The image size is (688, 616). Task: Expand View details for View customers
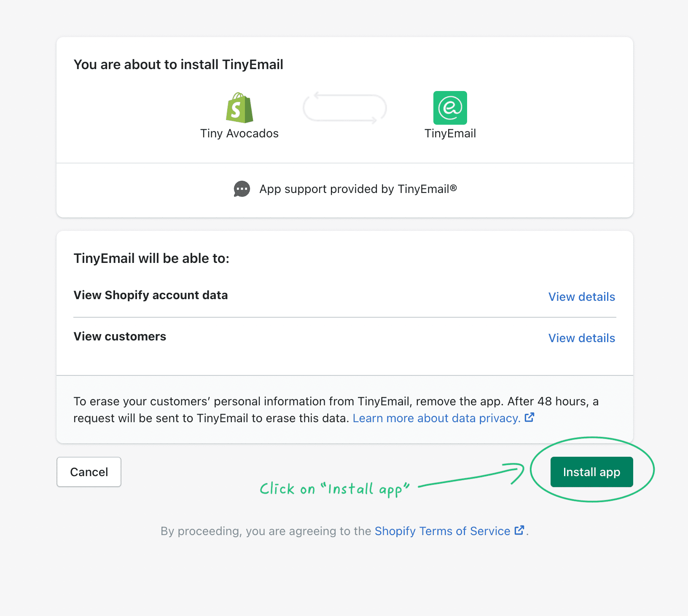pyautogui.click(x=581, y=338)
